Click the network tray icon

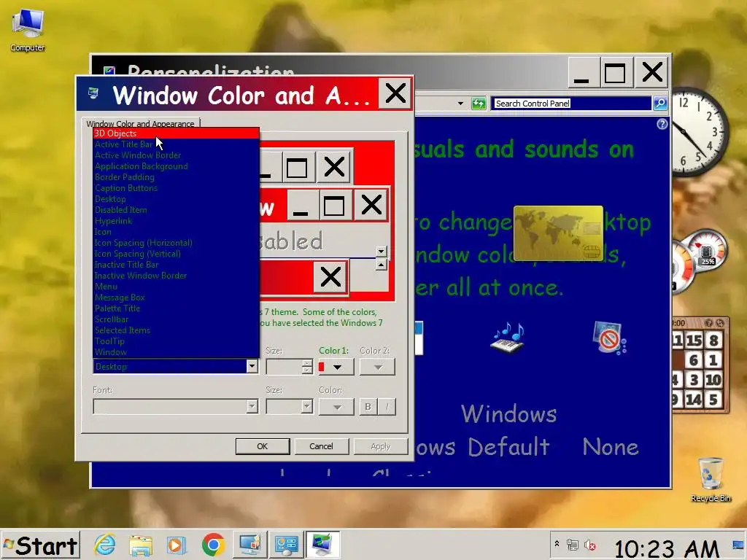(573, 545)
